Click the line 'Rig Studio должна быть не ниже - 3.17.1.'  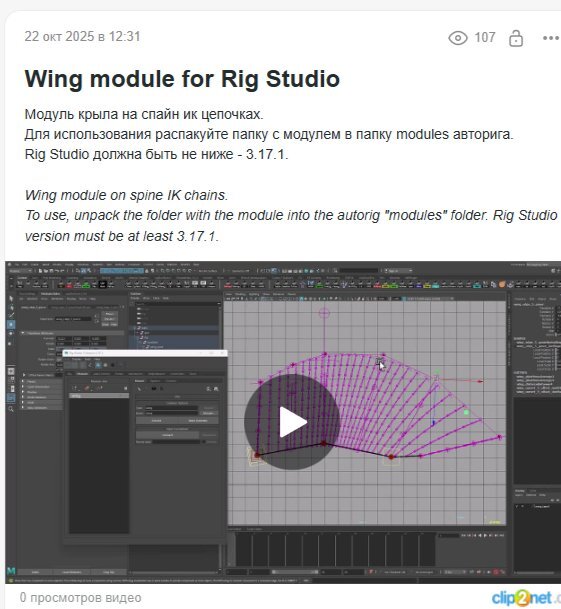156,155
